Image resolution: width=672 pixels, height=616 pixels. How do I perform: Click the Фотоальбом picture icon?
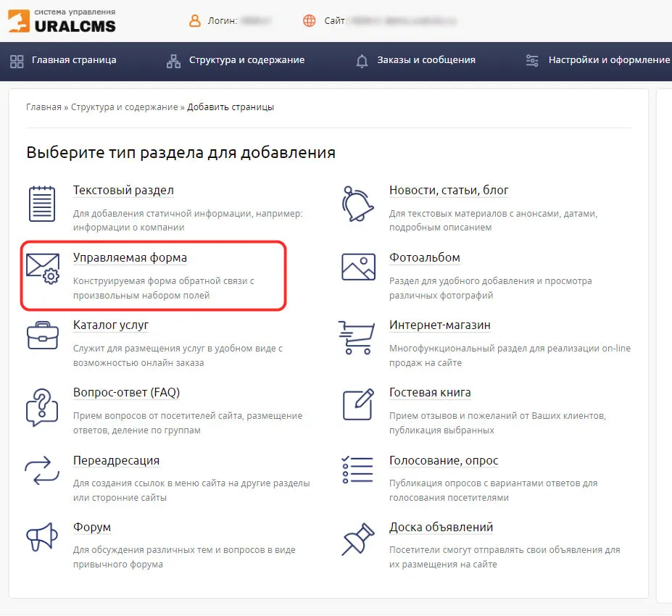tap(358, 267)
